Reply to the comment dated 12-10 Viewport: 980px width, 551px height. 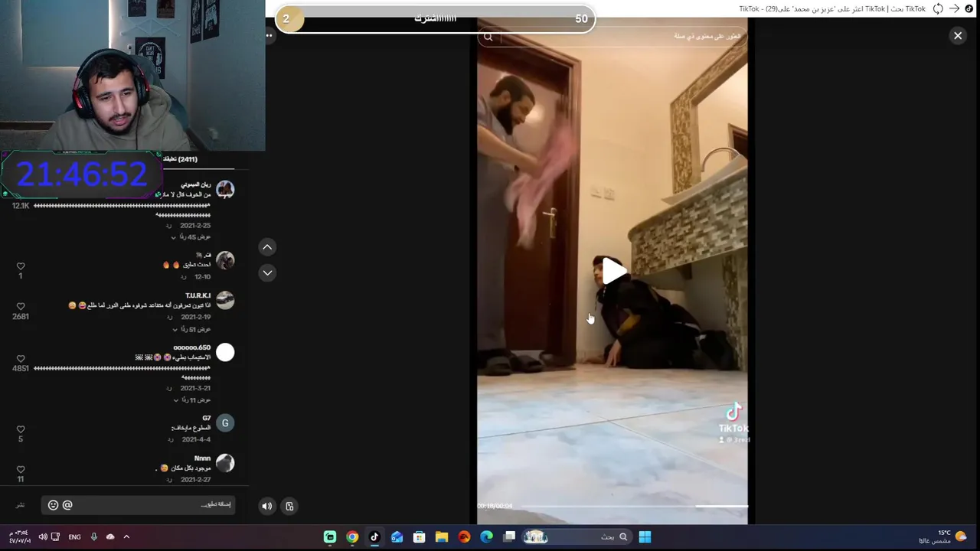184,277
